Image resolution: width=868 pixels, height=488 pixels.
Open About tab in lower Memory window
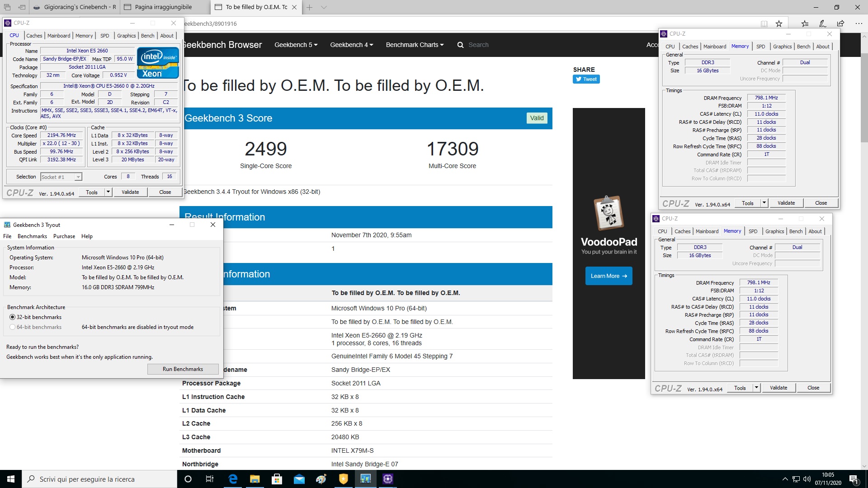(x=815, y=231)
